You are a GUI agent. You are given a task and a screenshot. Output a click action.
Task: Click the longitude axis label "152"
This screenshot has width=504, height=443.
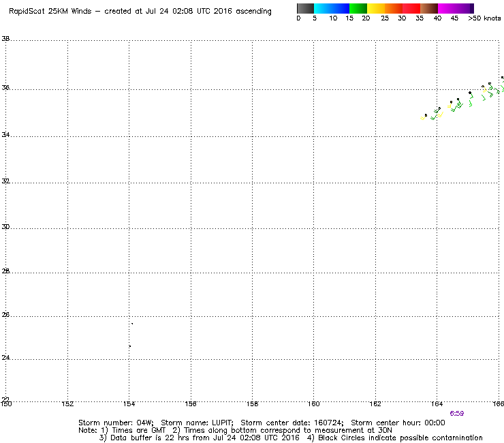point(67,403)
